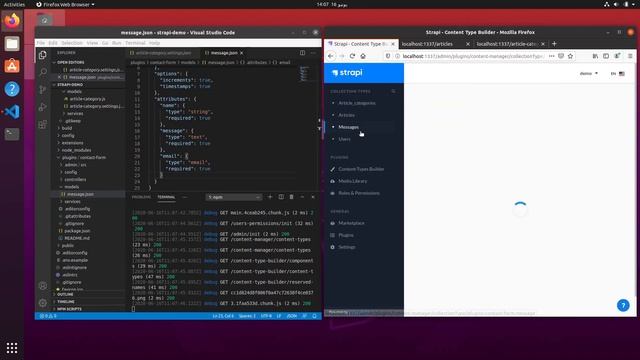
Task: Collapse the OPEN EDITORS section
Action: click(x=71, y=62)
